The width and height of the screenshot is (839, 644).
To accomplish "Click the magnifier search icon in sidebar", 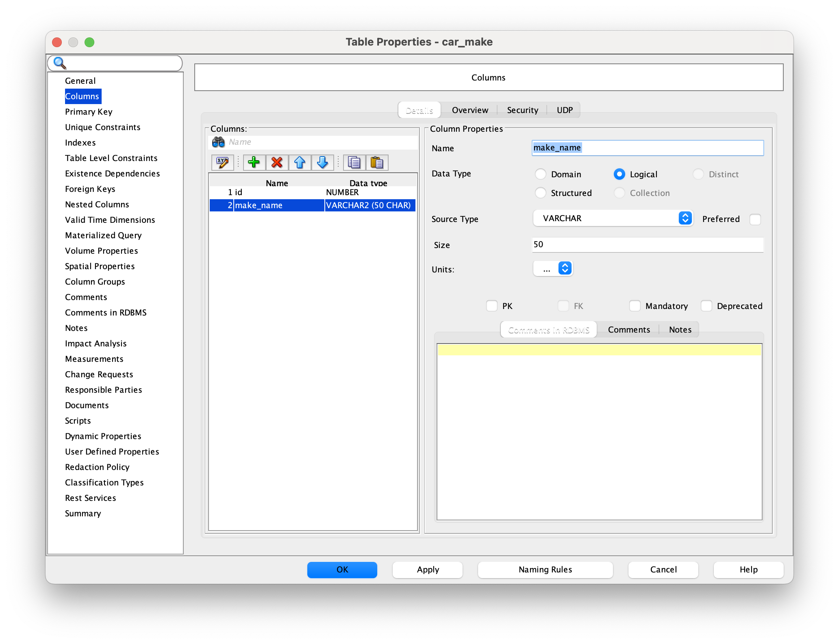I will click(60, 63).
